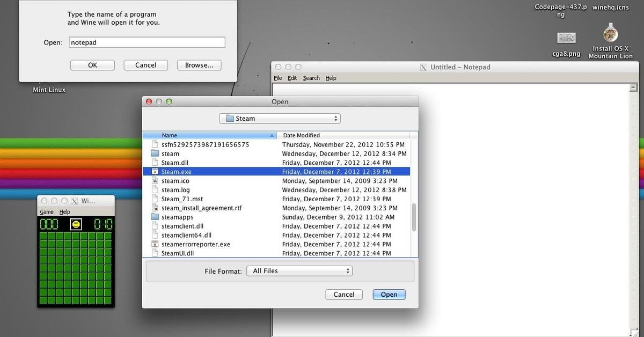Click the Open text field containing notepad
644x337 pixels.
coord(147,42)
